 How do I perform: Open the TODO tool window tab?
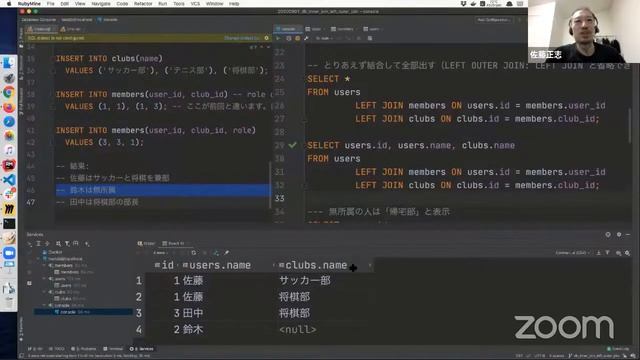(57, 349)
